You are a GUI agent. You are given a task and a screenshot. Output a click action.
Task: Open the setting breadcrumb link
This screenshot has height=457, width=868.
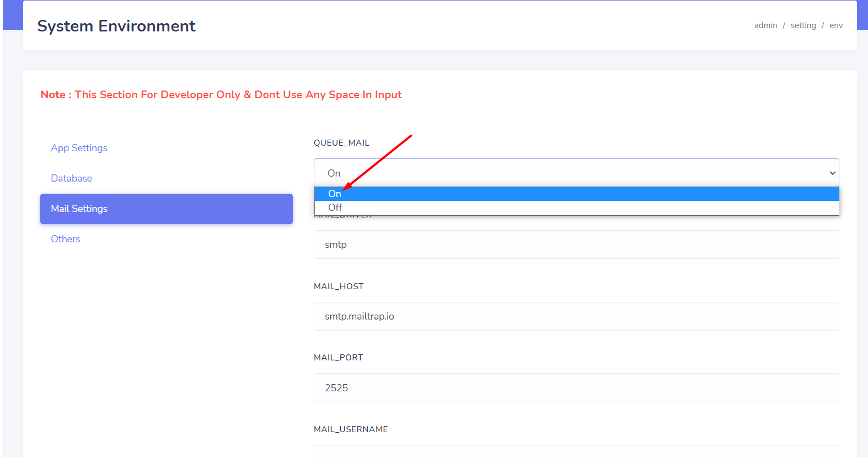coord(803,25)
